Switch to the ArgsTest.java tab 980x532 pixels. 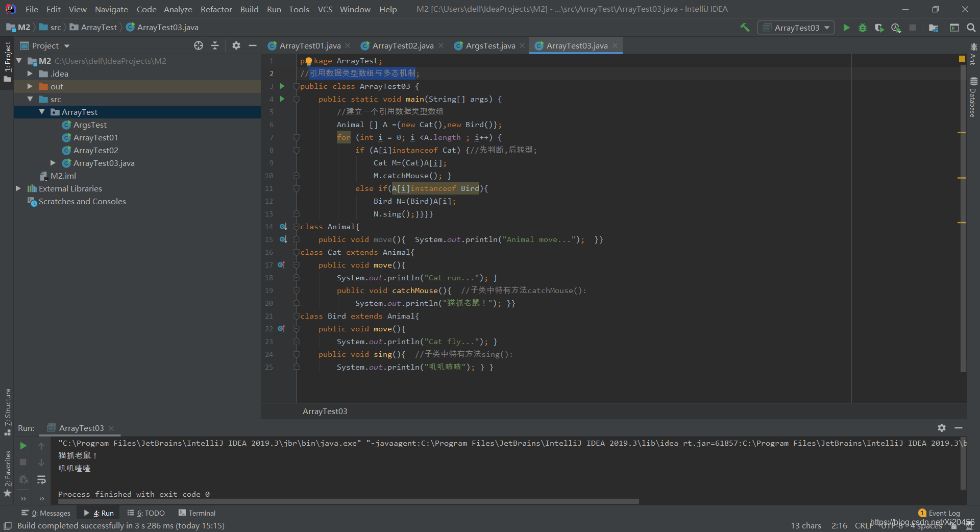tap(490, 45)
